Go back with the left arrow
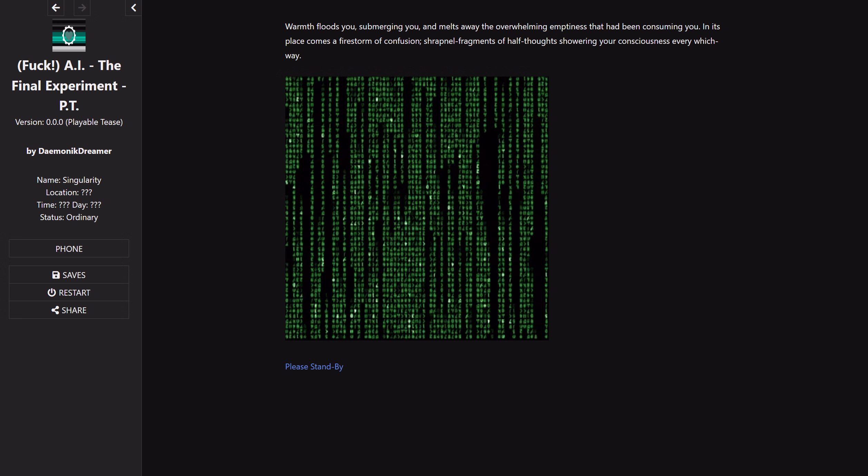 [x=56, y=8]
